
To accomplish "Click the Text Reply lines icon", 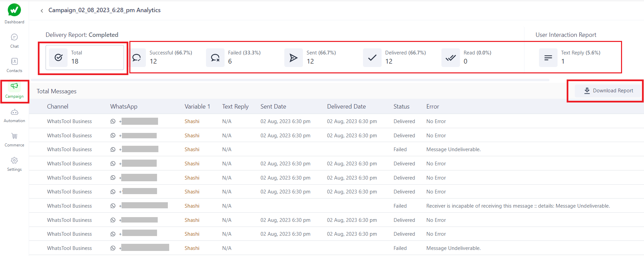I will [548, 57].
